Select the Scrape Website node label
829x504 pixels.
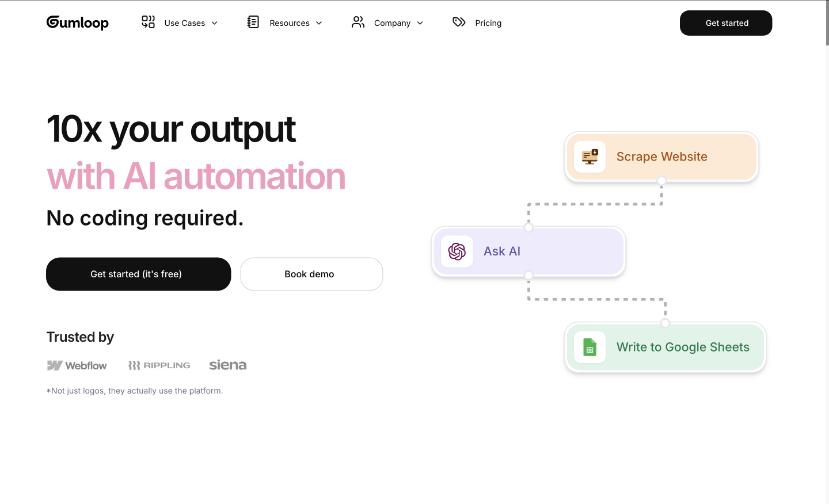coord(662,156)
